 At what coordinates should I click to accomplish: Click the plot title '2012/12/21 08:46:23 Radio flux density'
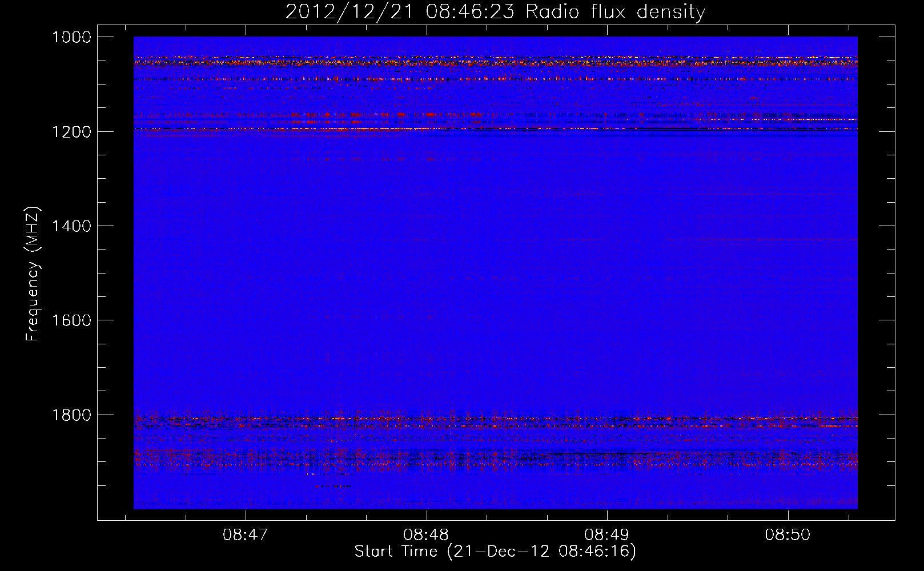click(x=495, y=11)
